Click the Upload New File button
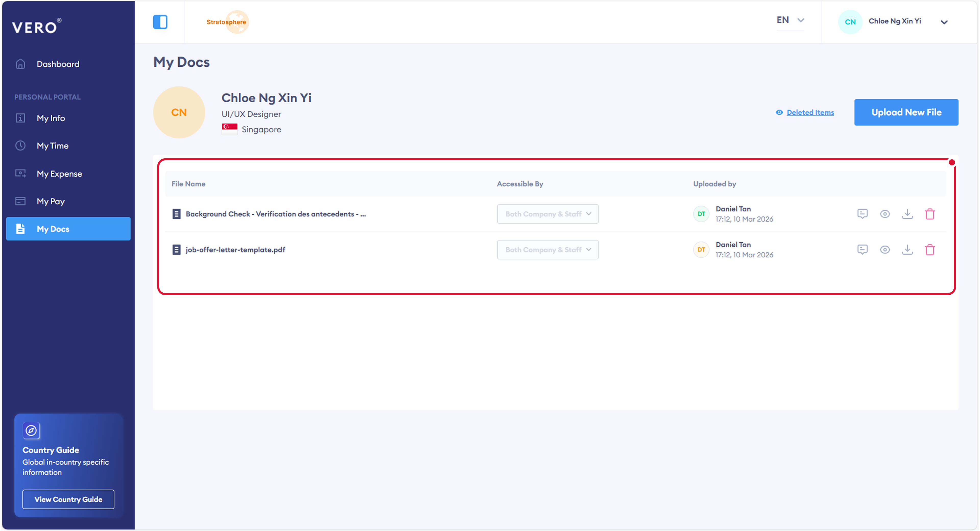The image size is (980, 531). [906, 112]
